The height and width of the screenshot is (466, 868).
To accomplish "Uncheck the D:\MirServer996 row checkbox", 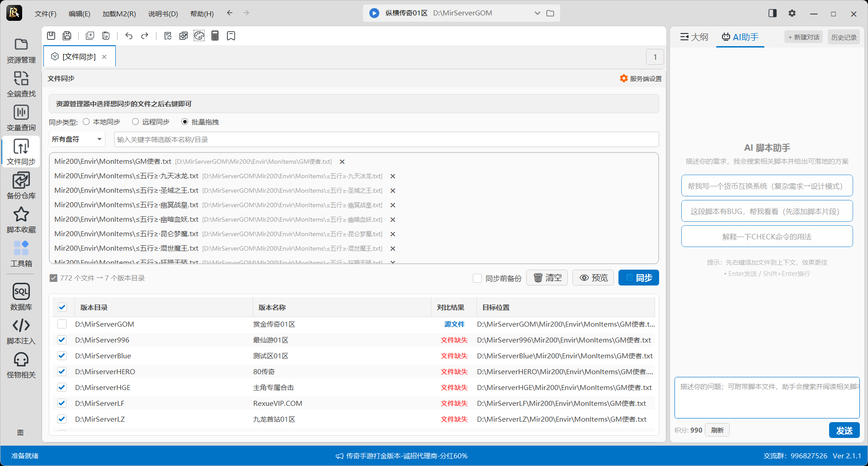I will pos(62,340).
